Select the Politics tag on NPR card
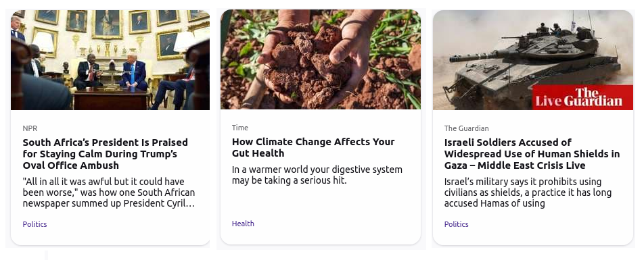The width and height of the screenshot is (644, 260). 35,224
